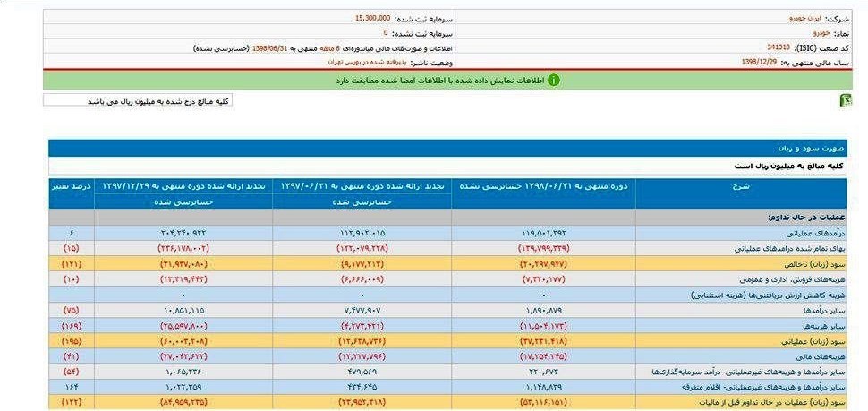Viewport: 868px width, 411px height.
Task: Click the green info icon in banner
Action: pos(553,80)
